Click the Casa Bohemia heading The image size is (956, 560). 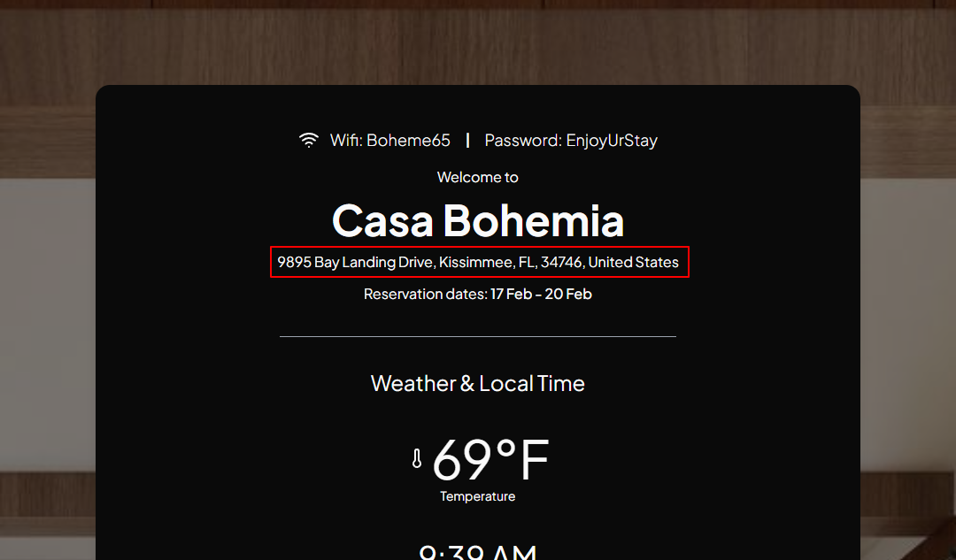478,220
